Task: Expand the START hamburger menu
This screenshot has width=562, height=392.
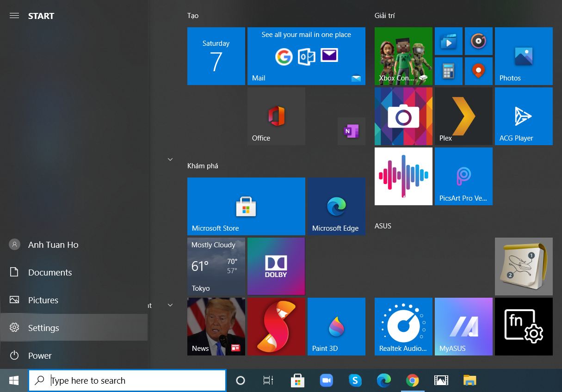Action: (14, 16)
